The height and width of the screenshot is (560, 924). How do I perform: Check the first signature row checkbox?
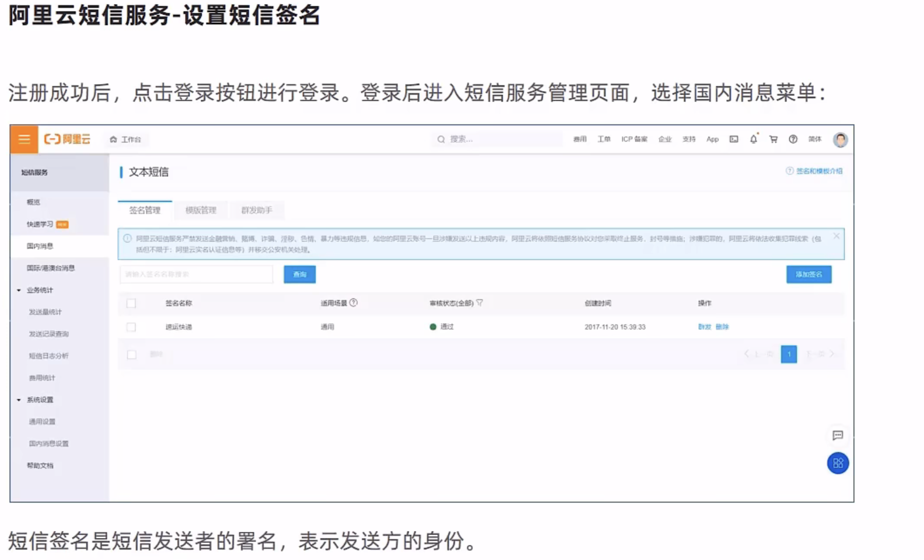click(131, 327)
